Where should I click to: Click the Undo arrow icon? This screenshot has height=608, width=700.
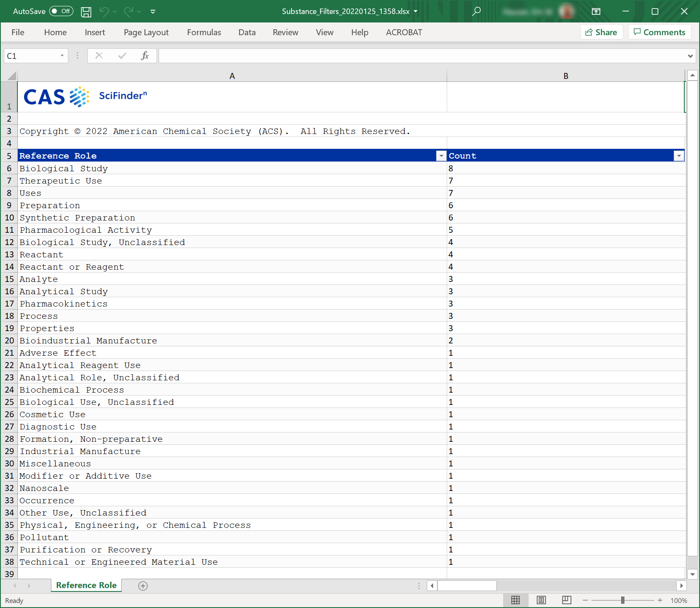(x=104, y=11)
